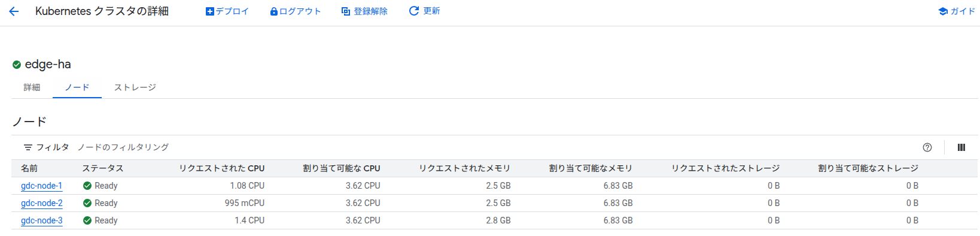Click the Ready check icon for gdc-node-2
Image resolution: width=980 pixels, height=236 pixels.
[87, 203]
